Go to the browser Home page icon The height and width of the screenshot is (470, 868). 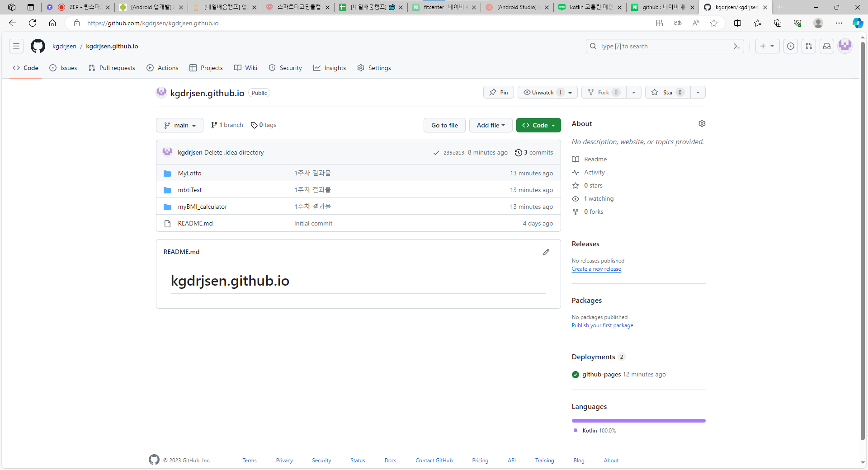[52, 23]
